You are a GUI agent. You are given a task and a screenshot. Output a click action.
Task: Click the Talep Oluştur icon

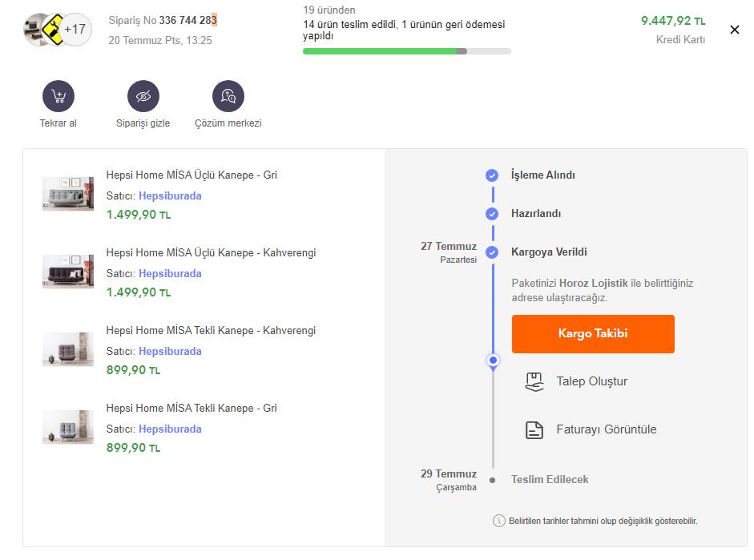point(534,381)
